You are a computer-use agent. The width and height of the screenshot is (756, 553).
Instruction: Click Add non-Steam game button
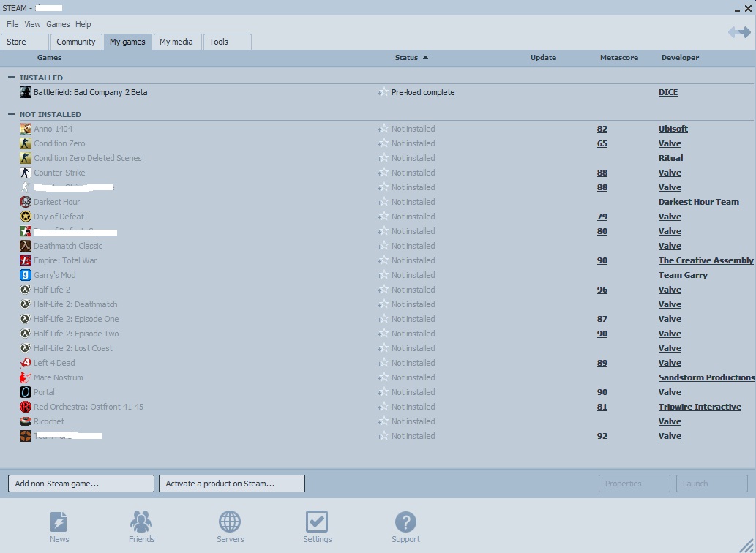point(81,484)
